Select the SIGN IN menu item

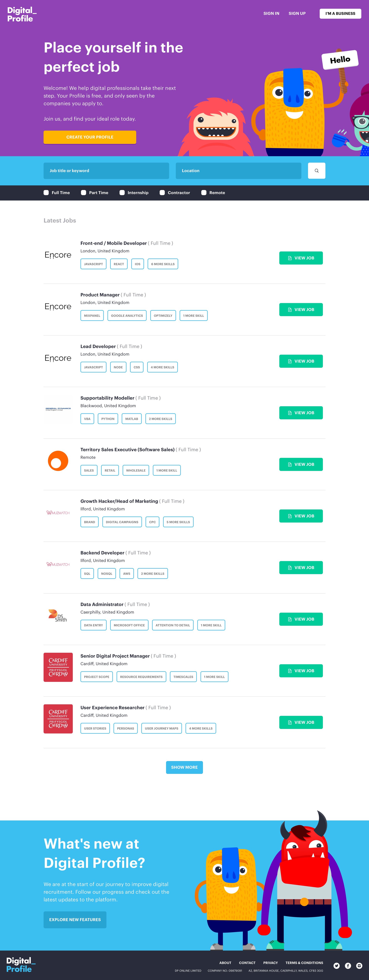[x=271, y=13]
